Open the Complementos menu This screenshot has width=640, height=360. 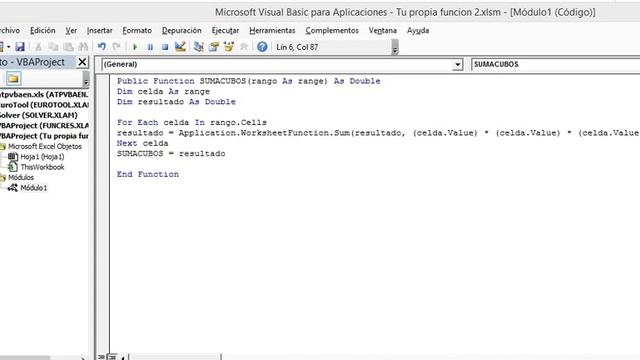[332, 31]
